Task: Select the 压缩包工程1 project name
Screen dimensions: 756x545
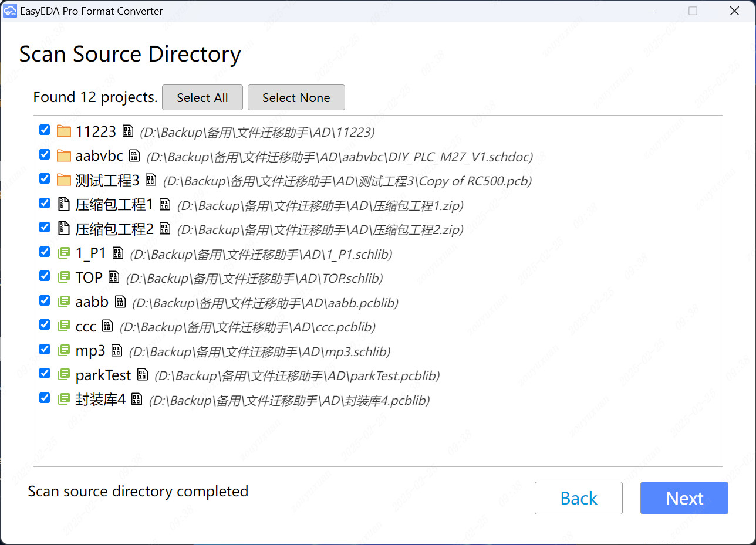Action: coord(115,205)
